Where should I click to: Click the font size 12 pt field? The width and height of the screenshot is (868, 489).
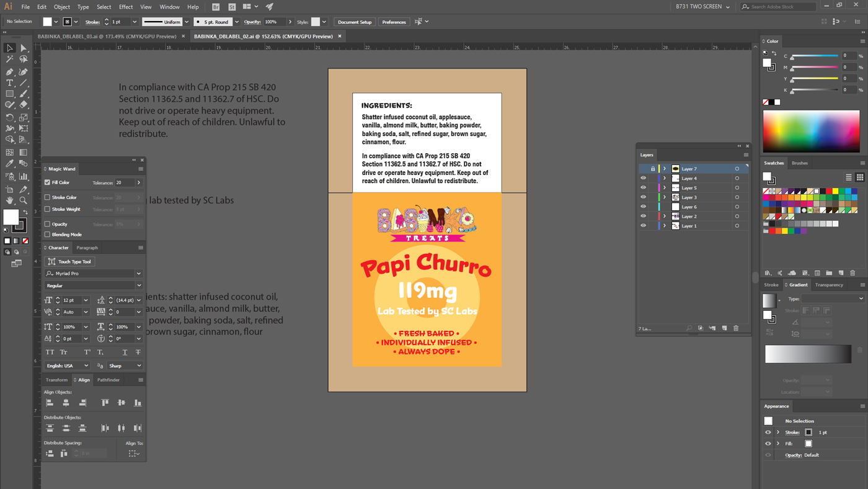click(x=72, y=300)
